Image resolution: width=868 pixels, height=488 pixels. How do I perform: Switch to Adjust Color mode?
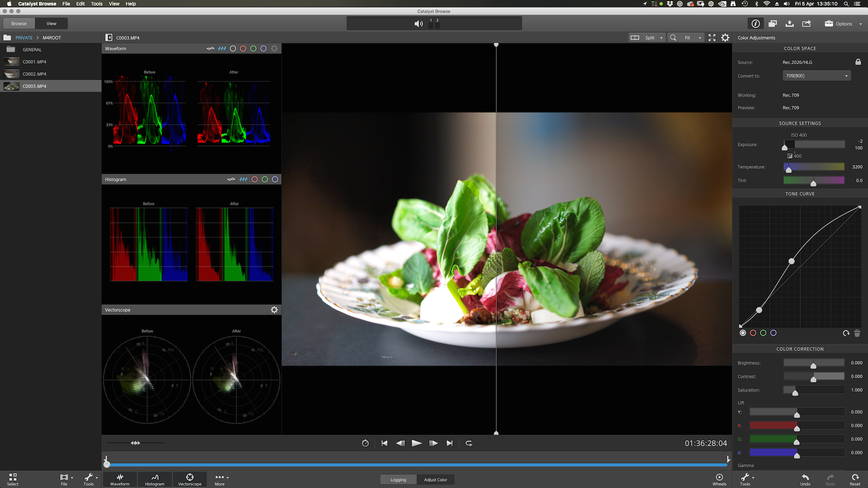435,479
